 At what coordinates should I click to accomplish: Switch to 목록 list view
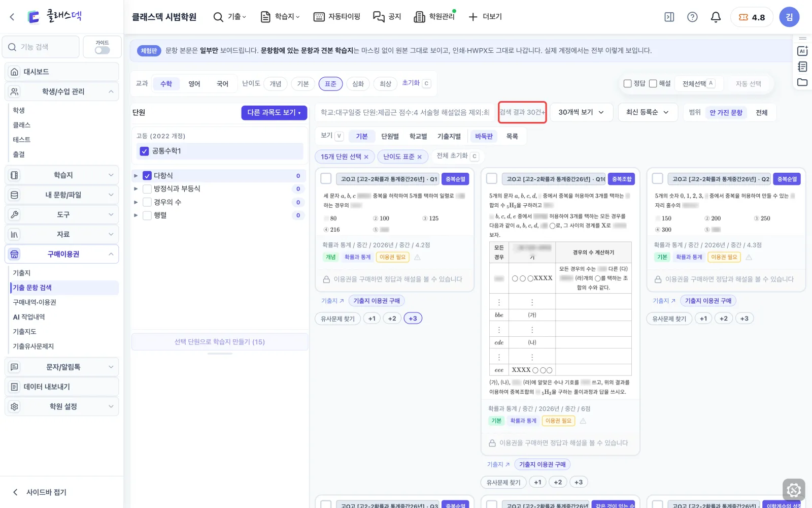[x=512, y=136]
